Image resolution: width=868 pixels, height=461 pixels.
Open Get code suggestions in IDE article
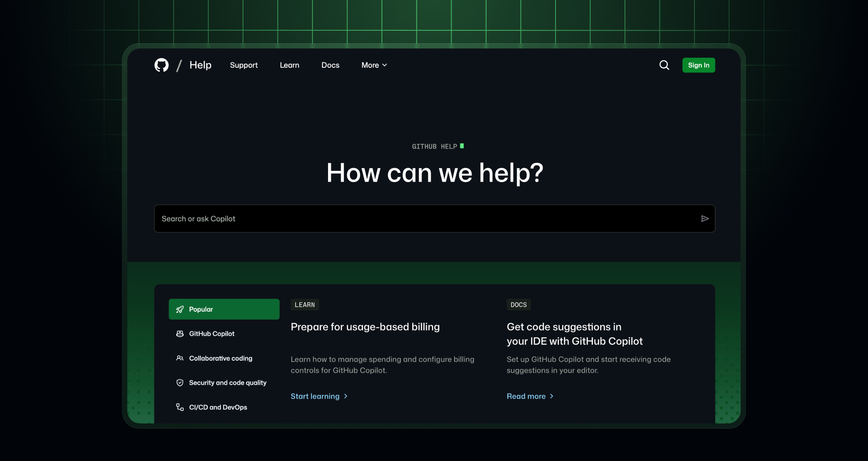pyautogui.click(x=574, y=334)
